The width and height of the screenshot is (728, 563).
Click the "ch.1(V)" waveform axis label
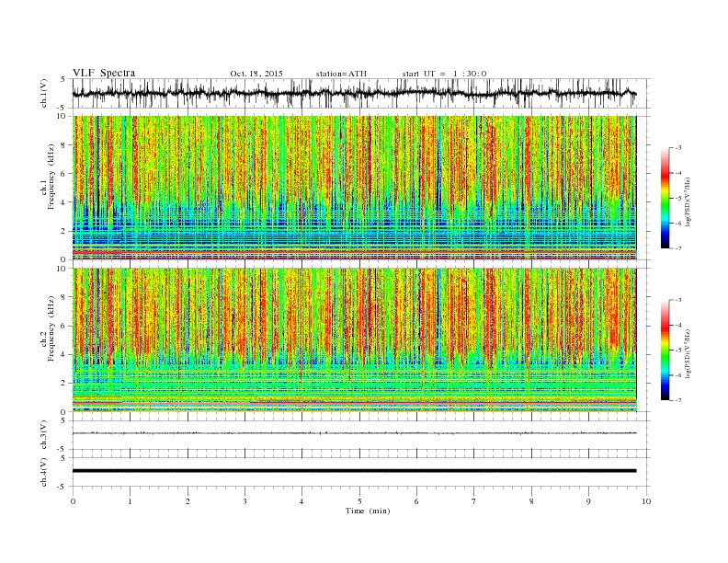pos(44,93)
